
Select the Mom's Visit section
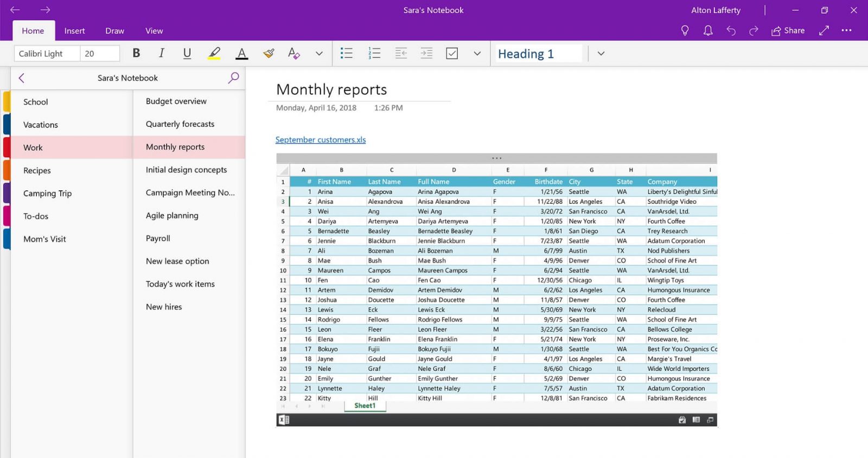[72, 238]
